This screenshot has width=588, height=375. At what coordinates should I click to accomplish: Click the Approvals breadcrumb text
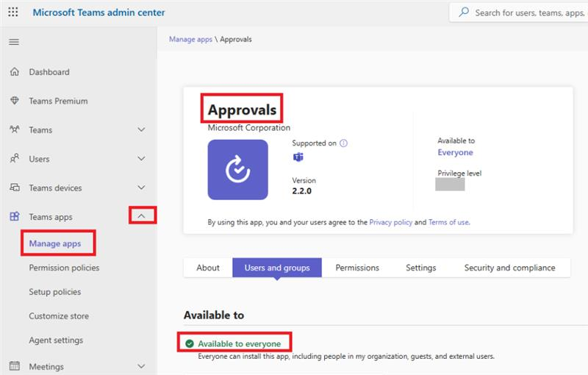pyautogui.click(x=236, y=40)
